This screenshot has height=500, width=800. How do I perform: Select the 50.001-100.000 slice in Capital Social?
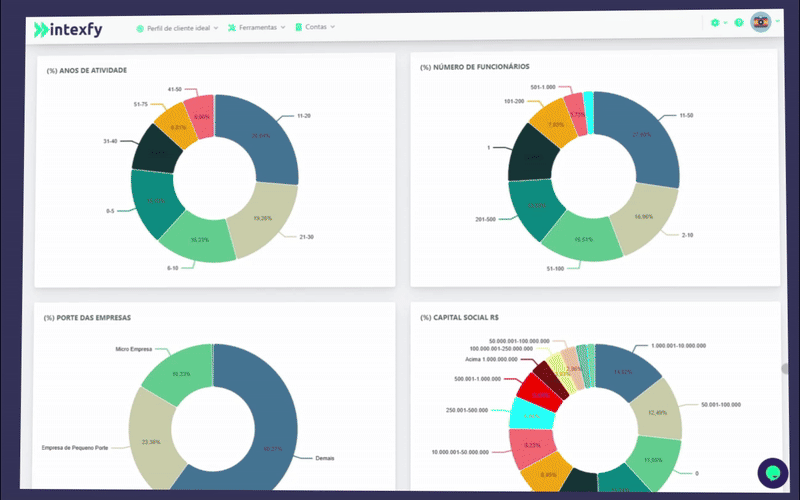click(x=656, y=411)
